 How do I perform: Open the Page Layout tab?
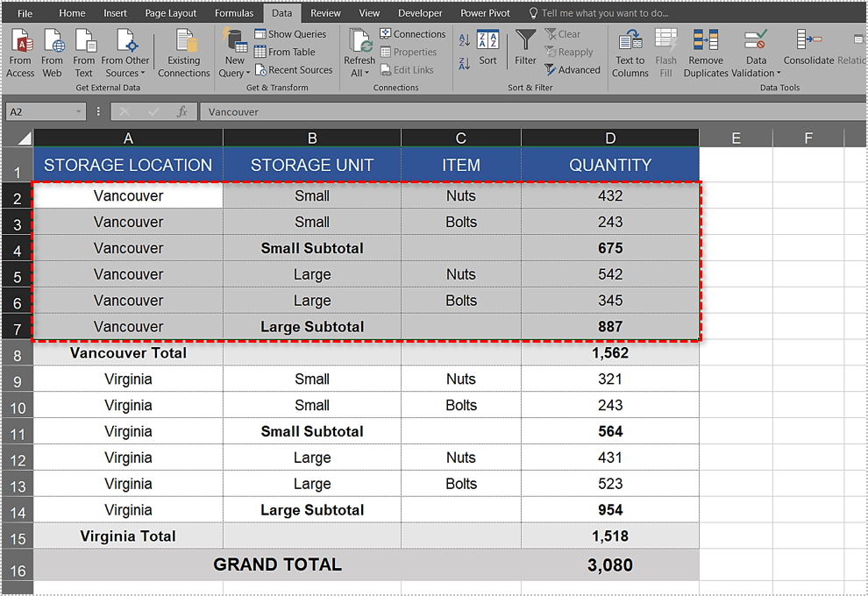point(171,13)
